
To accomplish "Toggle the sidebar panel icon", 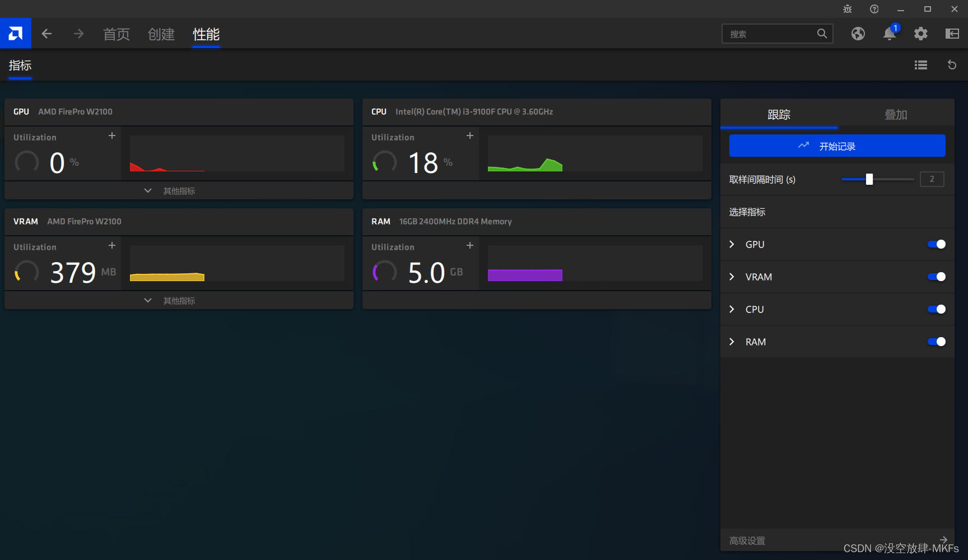I will [952, 34].
